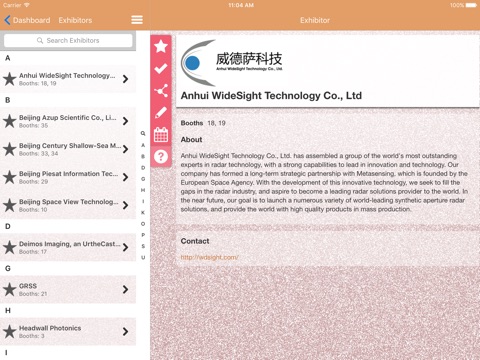Open the hamburger menu in header
Viewport: 480px width, 360px height.
[x=137, y=20]
